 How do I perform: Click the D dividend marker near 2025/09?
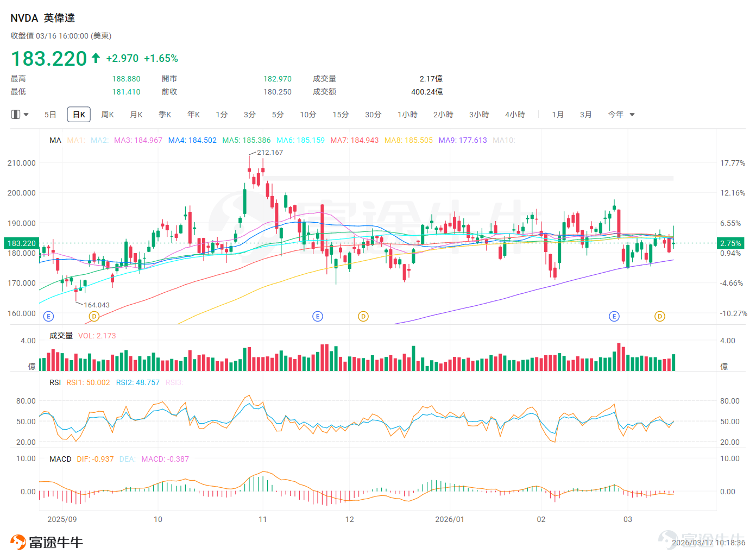tap(94, 316)
